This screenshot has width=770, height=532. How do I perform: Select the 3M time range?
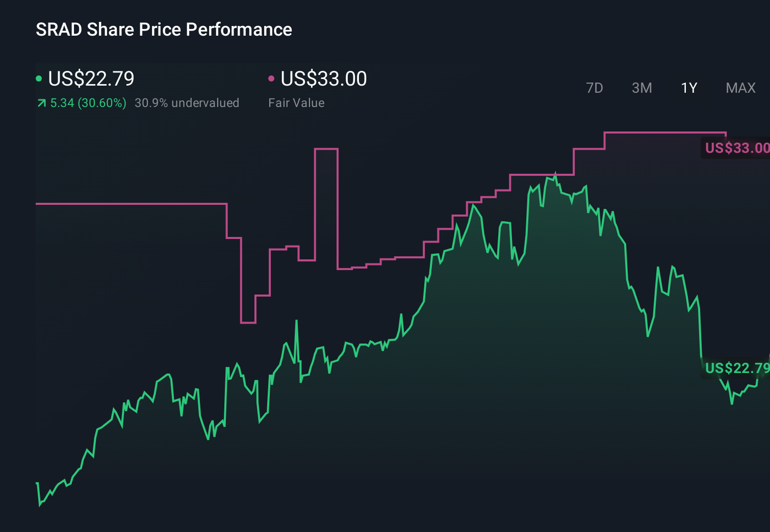click(641, 88)
